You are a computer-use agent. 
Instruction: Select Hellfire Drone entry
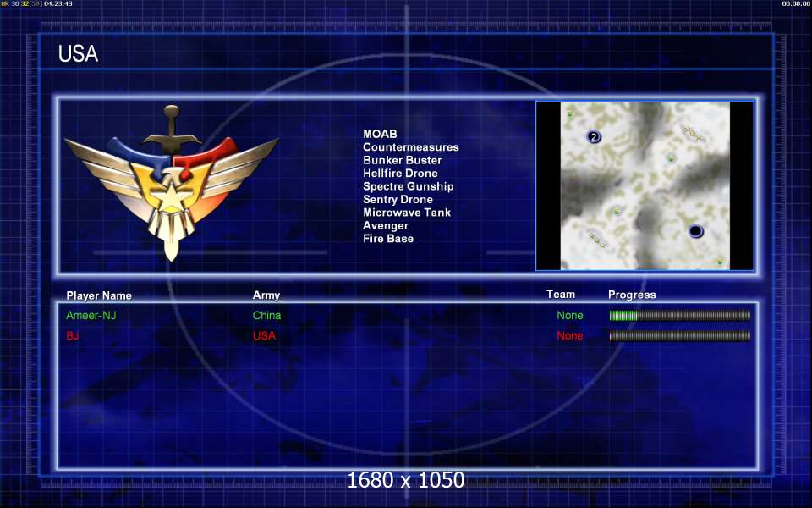pos(400,173)
